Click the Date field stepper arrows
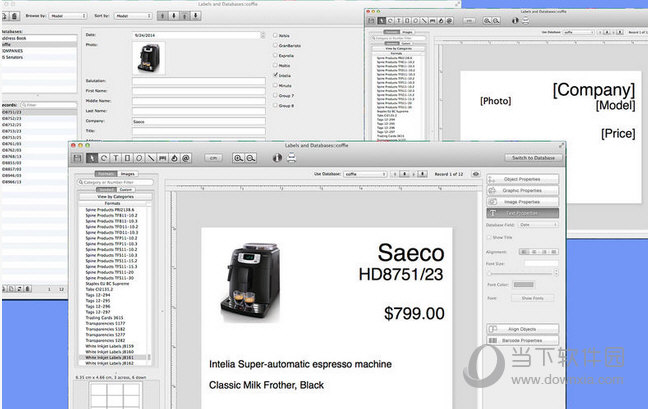 coord(263,35)
